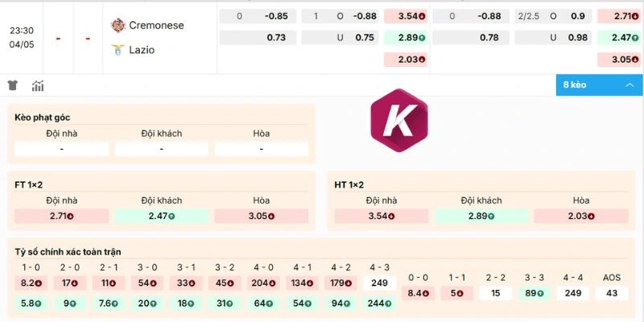
Task: Select the Cremonese team name
Action: point(156,26)
